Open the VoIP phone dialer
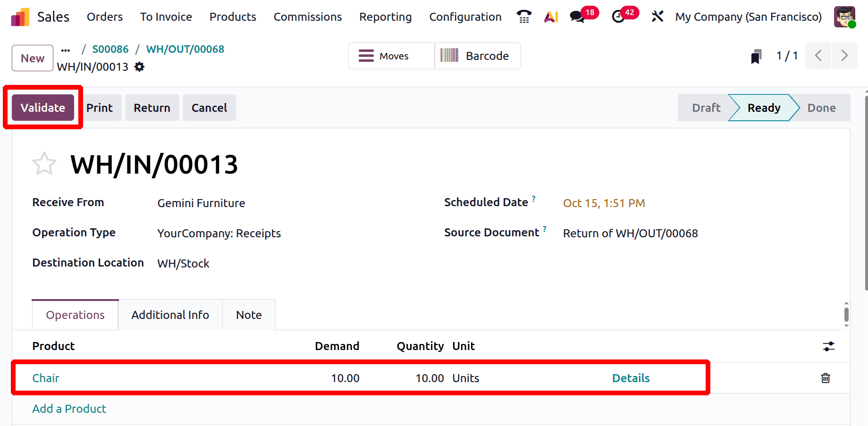The width and height of the screenshot is (868, 426). pyautogui.click(x=523, y=17)
